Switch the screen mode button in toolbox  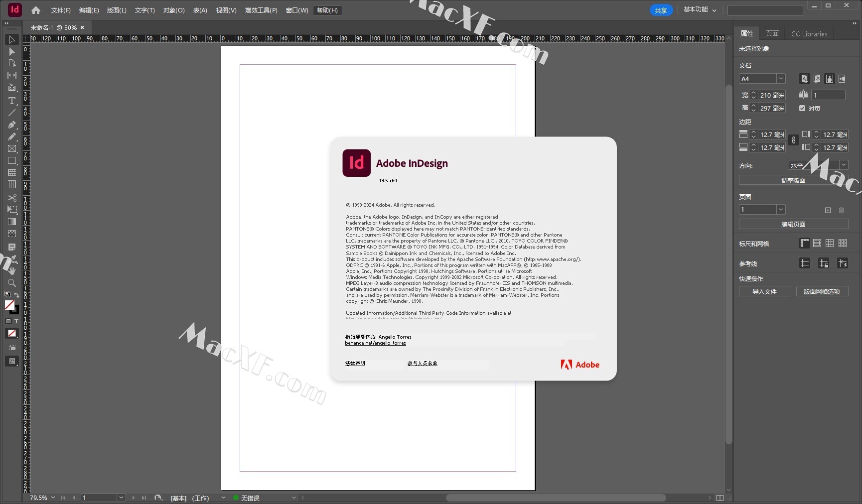point(12,361)
